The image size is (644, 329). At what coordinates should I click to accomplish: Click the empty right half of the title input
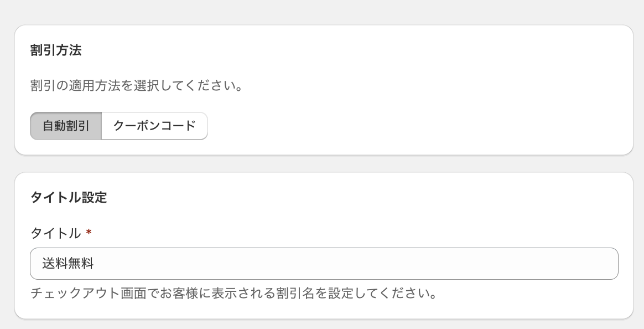470,264
